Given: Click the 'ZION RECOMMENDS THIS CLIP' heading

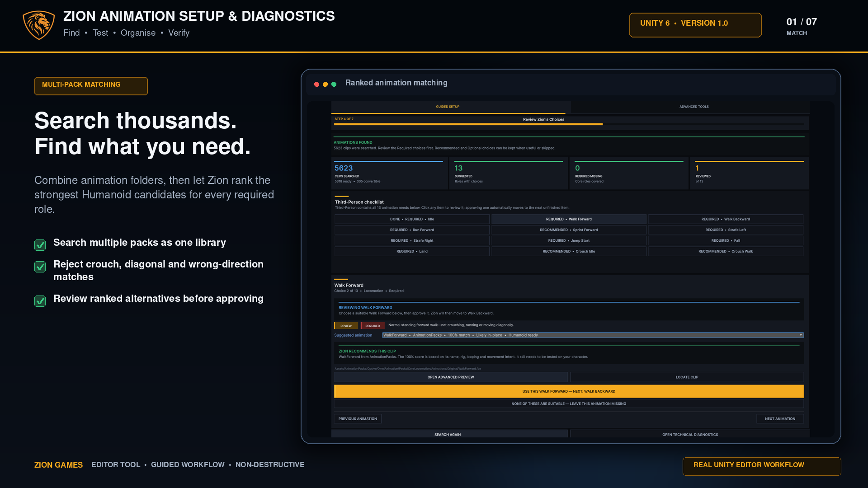Looking at the screenshot, I should point(367,351).
